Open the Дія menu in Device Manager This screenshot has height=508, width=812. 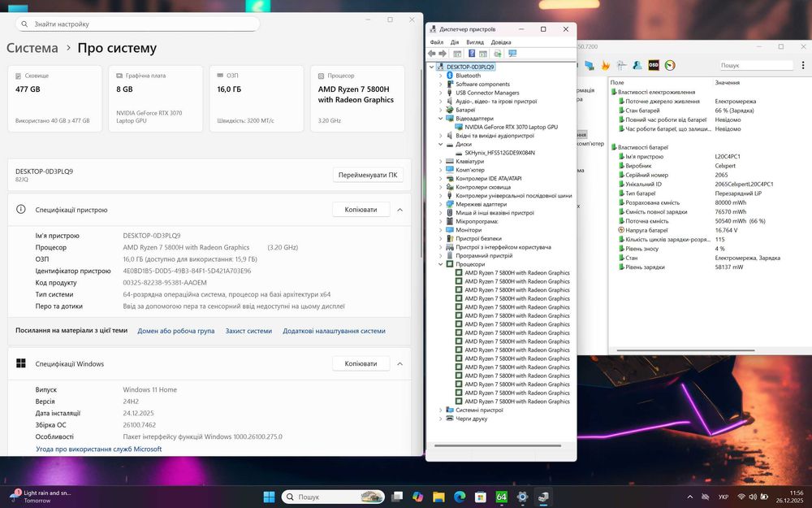pos(455,42)
